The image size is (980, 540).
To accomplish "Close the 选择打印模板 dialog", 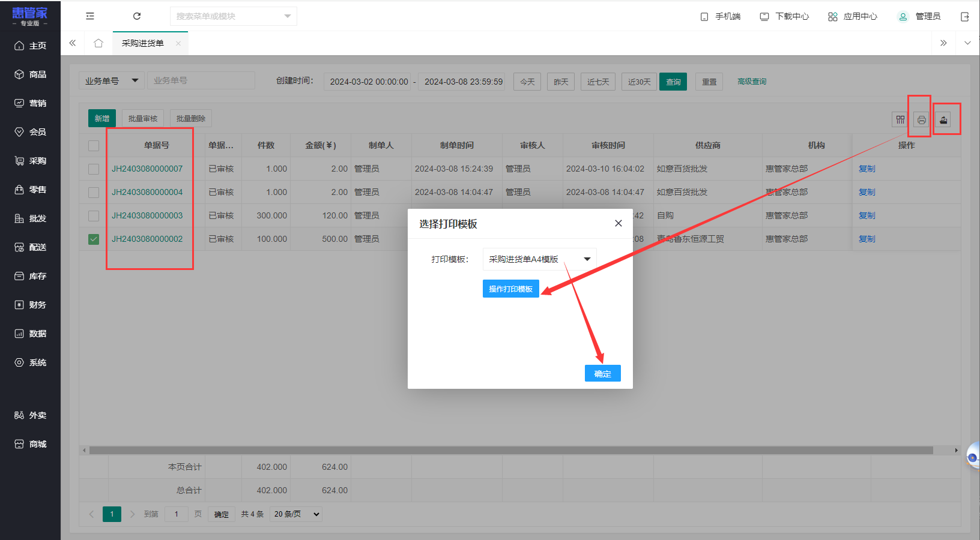I will (x=619, y=223).
